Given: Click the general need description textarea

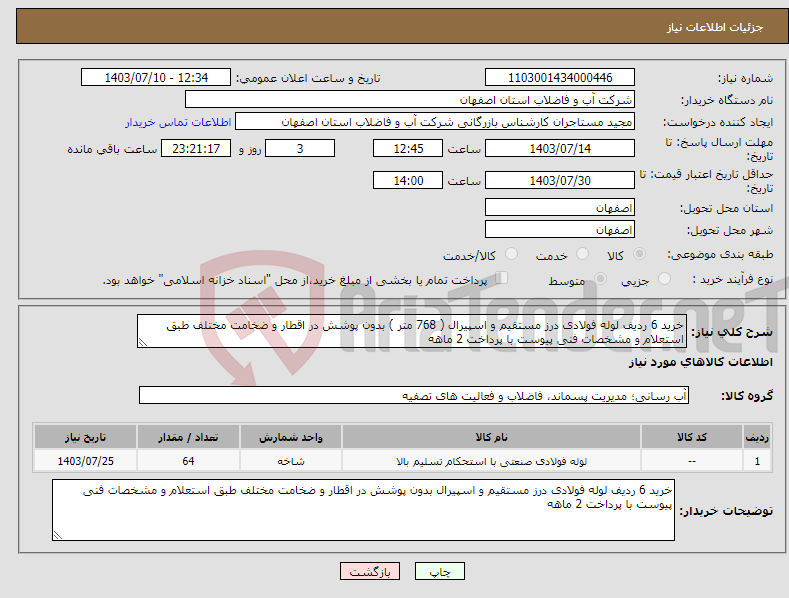Looking at the screenshot, I should (412, 331).
